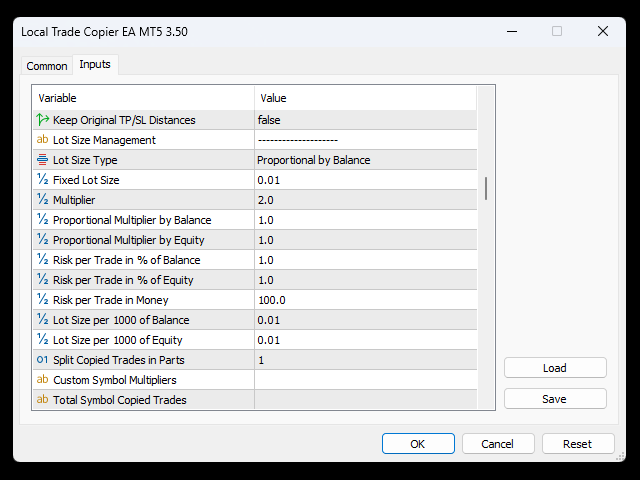Screen dimensions: 640x480
Task: Click the Total Symbol Copied Trades value cell
Action: 366,400
